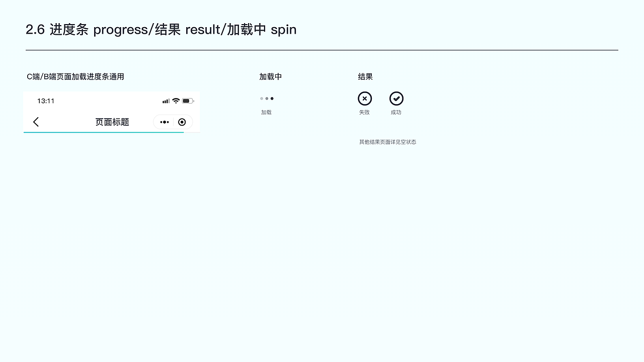
Task: Tap the back chevron beside 页面标题
Action: click(x=35, y=122)
